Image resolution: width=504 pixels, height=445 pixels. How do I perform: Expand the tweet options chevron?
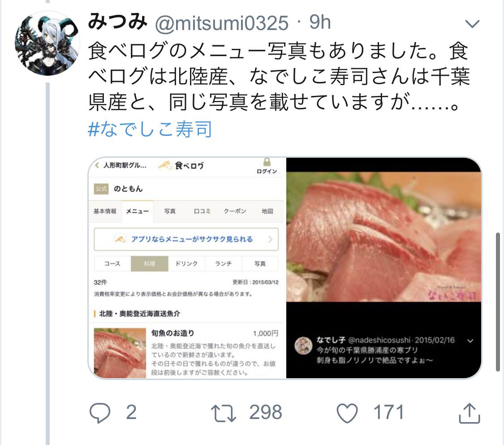pos(472,23)
